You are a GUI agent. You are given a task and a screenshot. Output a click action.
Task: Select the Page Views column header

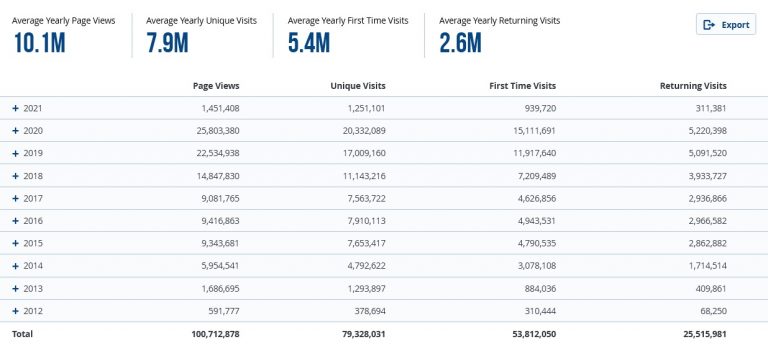pos(216,86)
